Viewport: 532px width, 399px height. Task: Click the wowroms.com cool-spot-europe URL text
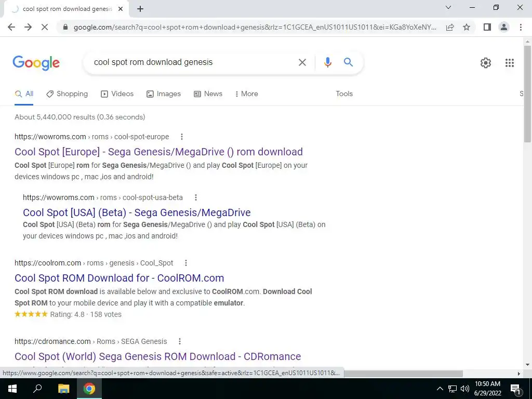coord(91,137)
